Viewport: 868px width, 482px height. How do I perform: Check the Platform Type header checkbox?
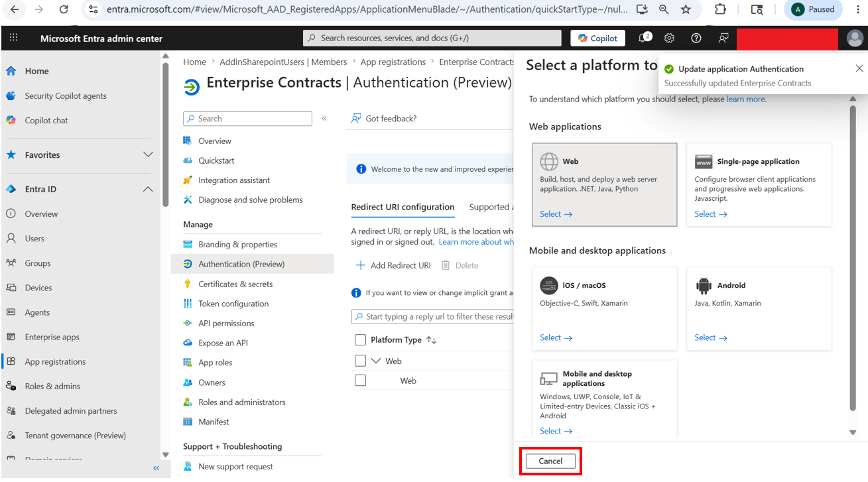coord(360,340)
